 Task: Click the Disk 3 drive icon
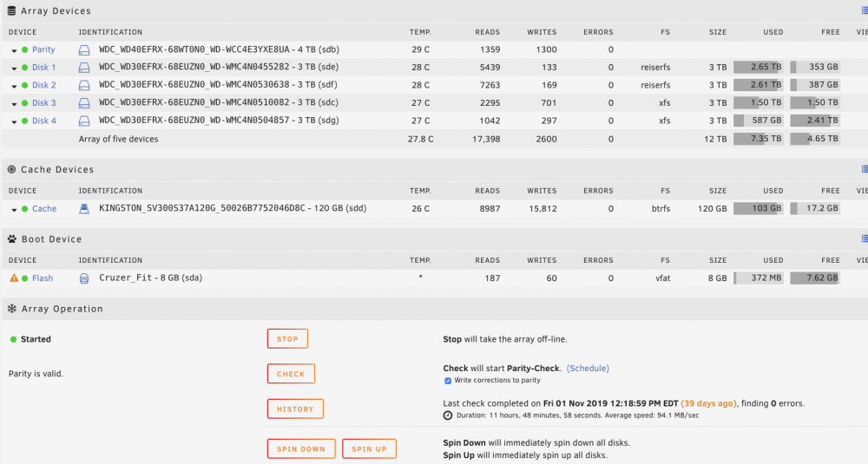coord(84,103)
